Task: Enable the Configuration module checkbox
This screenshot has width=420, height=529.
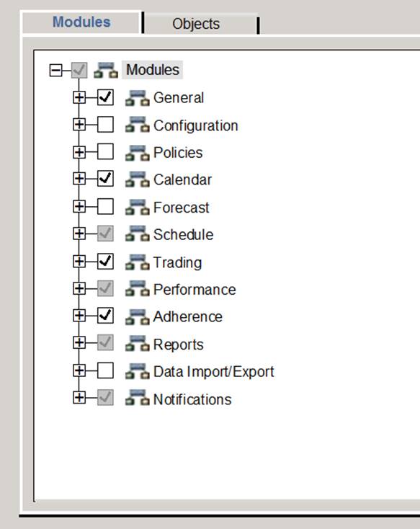Action: (x=105, y=125)
